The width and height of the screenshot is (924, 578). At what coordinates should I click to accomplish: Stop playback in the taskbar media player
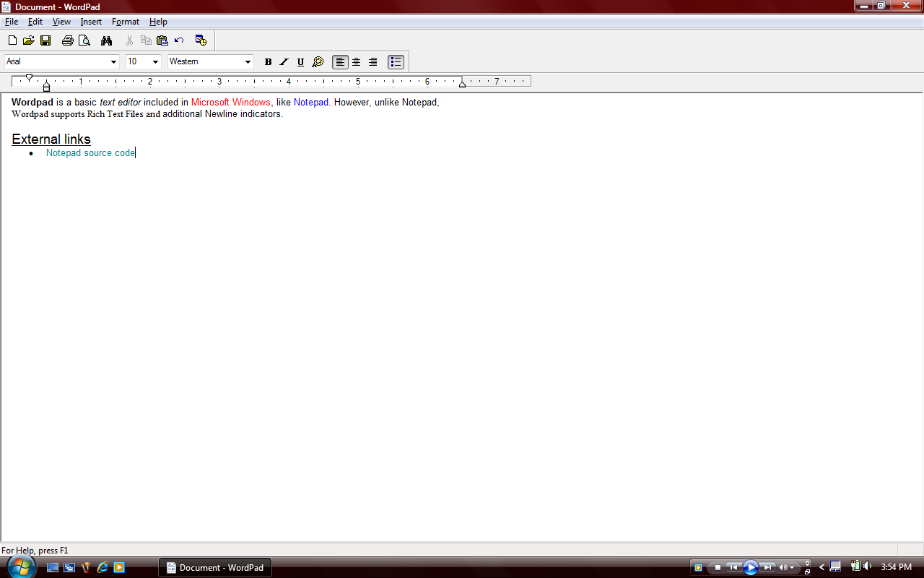718,568
